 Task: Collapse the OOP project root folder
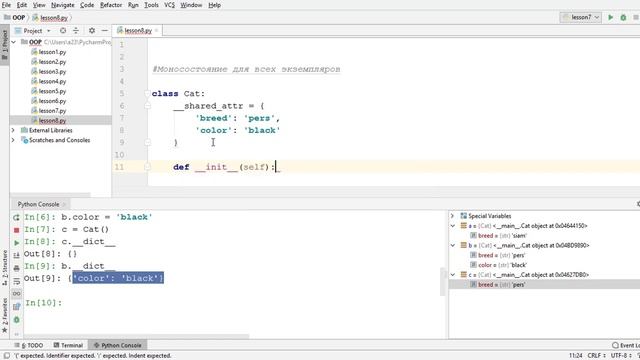tap(14, 42)
